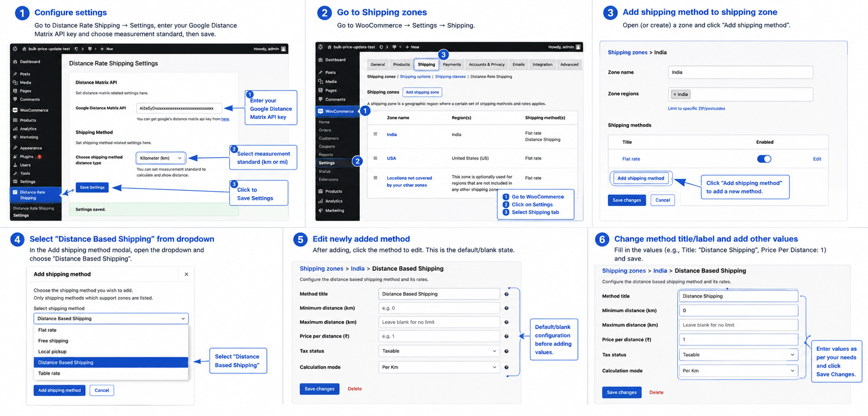Open the Limit to specific ZIP/postcodes link
868x416 pixels.
(x=696, y=109)
